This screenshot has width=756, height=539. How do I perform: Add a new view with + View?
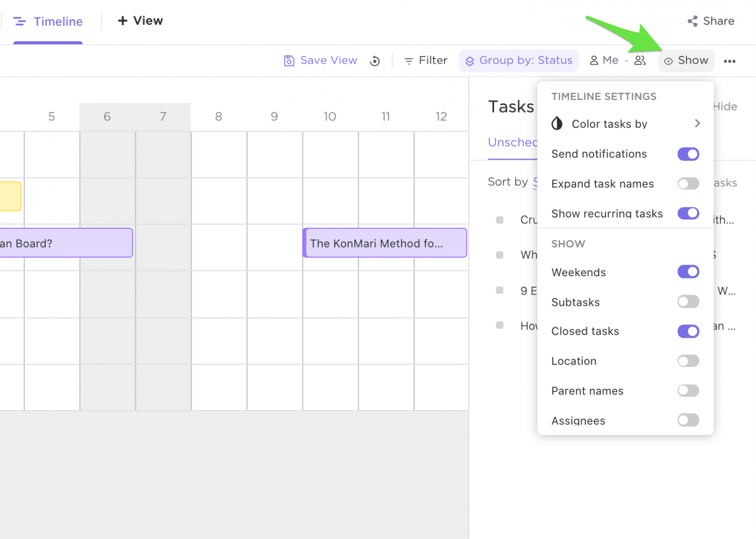tap(140, 21)
